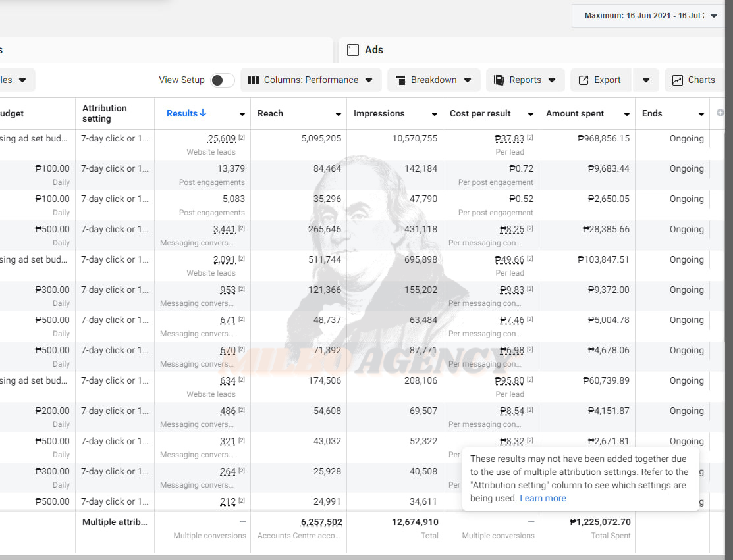Open Cost per result column arrow
733x560 pixels.
coord(531,114)
